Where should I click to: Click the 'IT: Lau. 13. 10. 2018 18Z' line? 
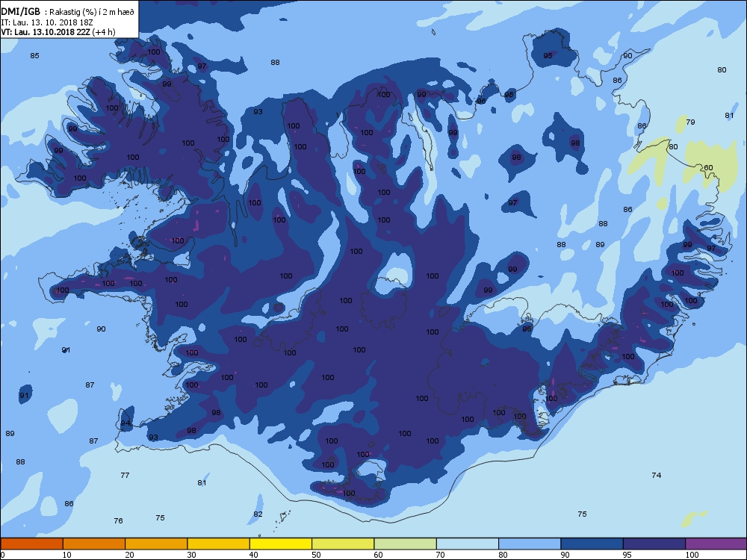pyautogui.click(x=49, y=22)
